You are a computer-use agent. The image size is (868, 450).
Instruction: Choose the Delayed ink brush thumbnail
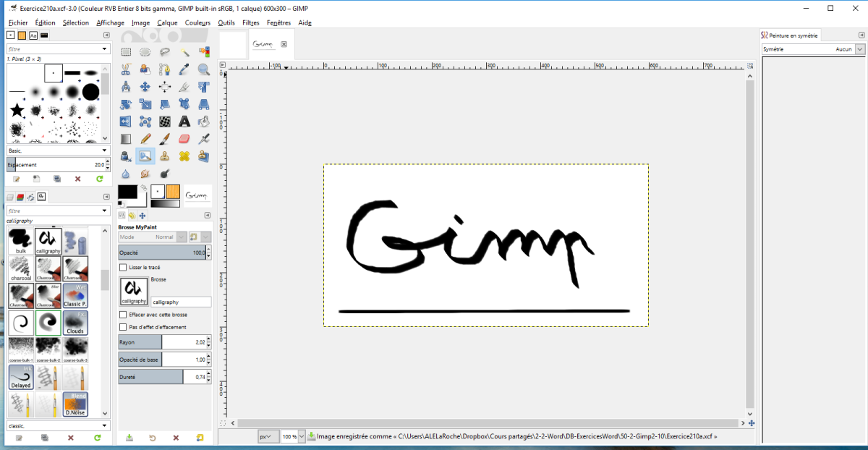[21, 378]
